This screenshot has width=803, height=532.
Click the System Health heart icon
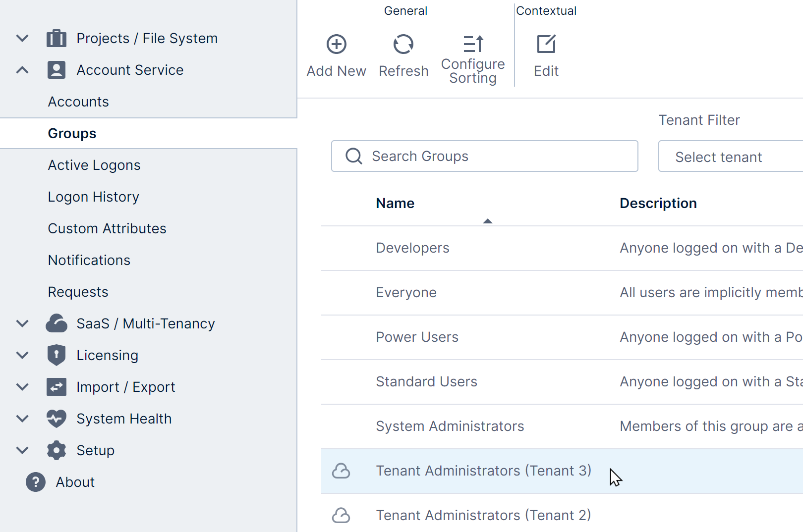57,419
